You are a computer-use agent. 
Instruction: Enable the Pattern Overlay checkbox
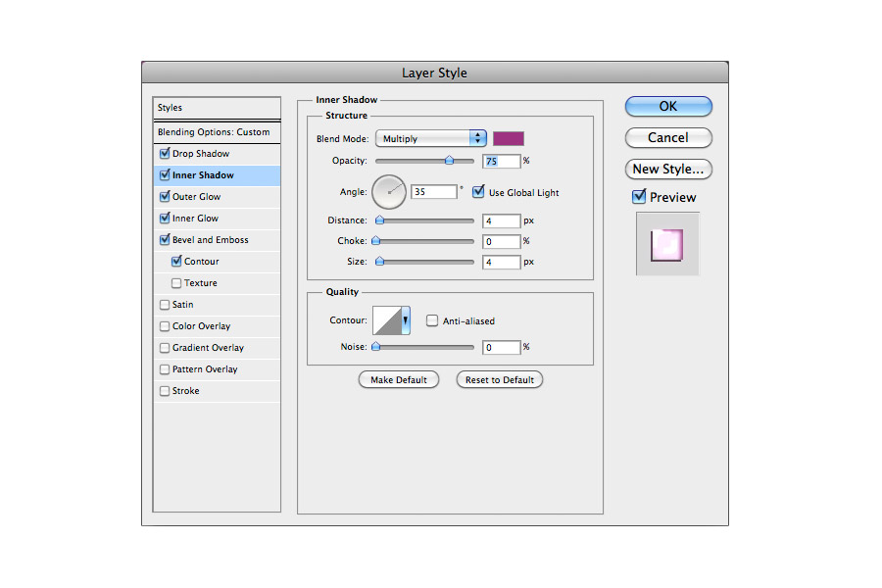tap(165, 369)
